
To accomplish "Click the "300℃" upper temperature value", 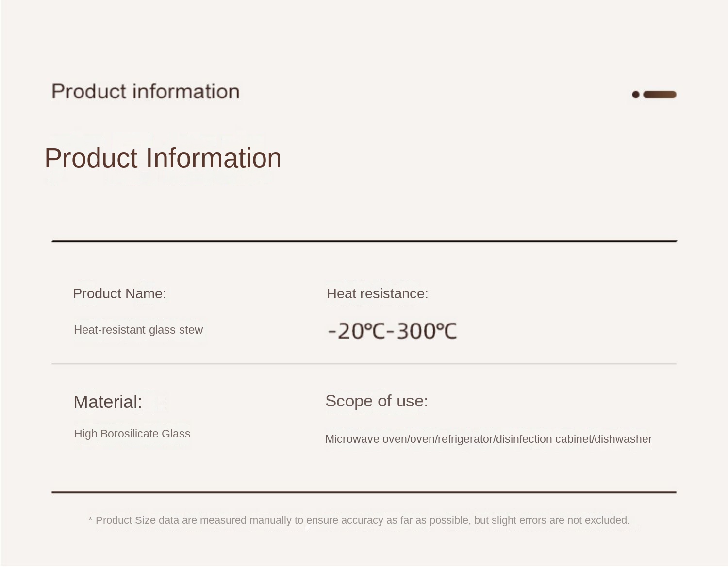I will pos(427,331).
